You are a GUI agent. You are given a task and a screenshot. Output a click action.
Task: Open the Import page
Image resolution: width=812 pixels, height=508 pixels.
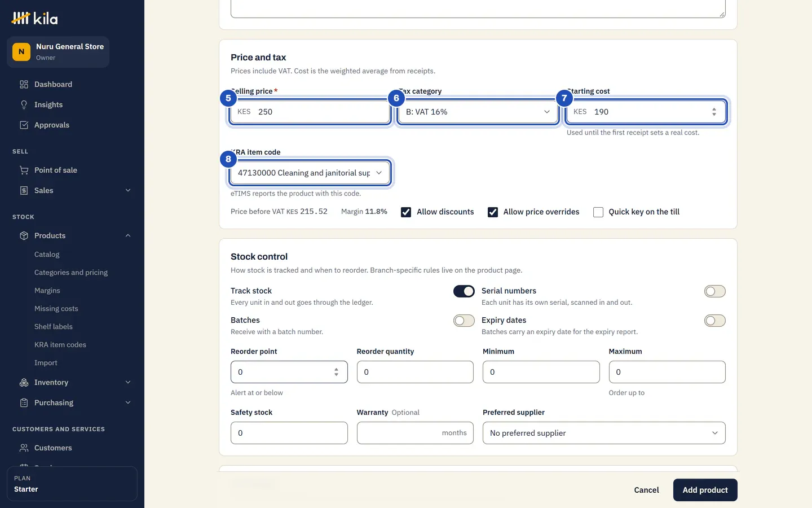click(46, 363)
